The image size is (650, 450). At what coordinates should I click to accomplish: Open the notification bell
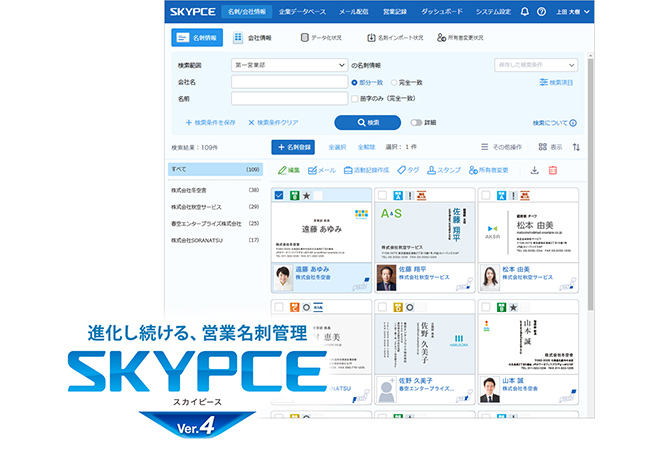524,12
